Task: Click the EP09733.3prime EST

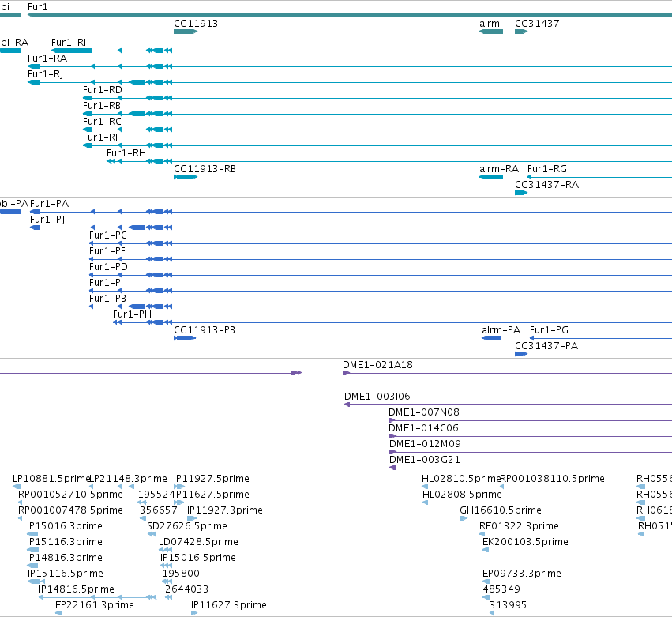Action: pyautogui.click(x=486, y=581)
